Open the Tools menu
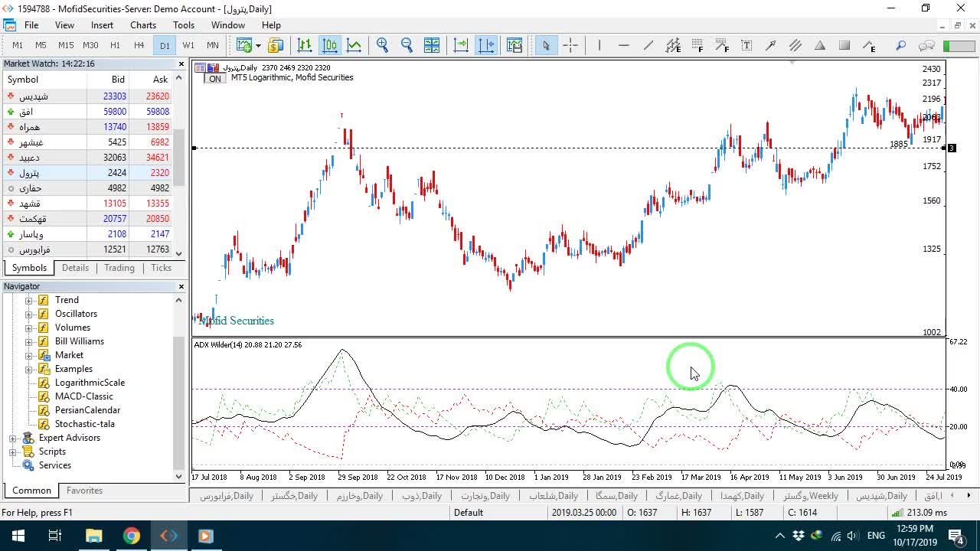 point(184,25)
